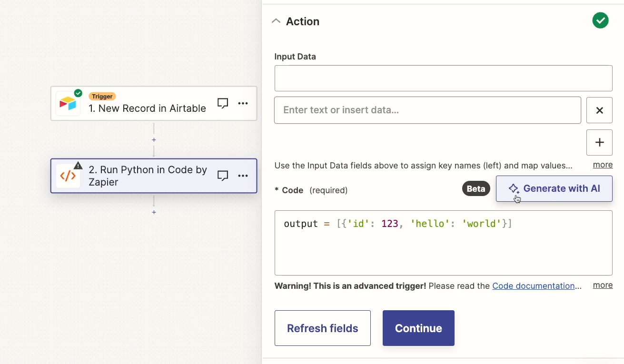The height and width of the screenshot is (364, 624).
Task: Expand Input Data help text with more link
Action: coord(603,165)
